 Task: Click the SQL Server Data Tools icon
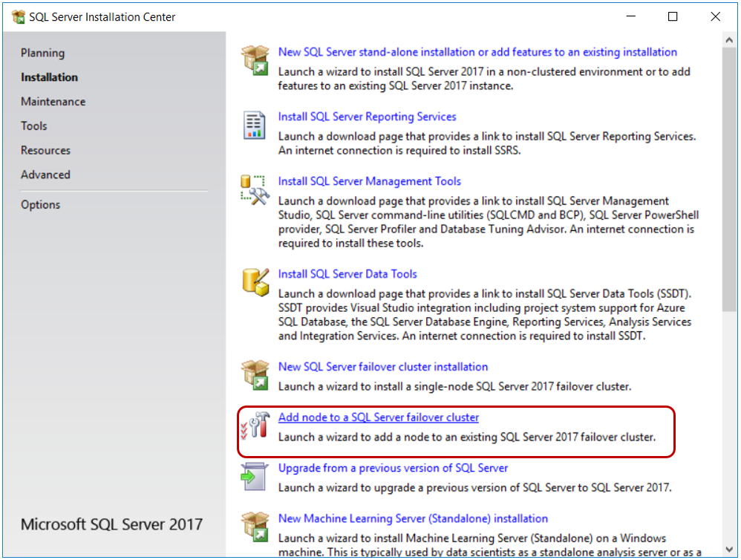click(255, 282)
